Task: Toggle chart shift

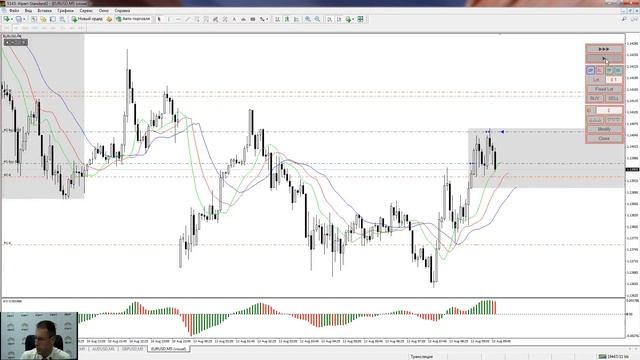Action: 339,19
